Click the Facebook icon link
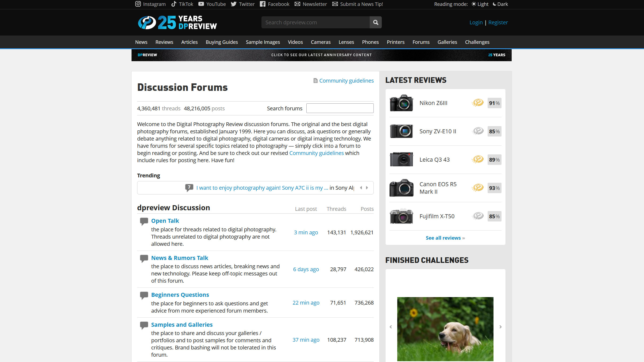Image resolution: width=644 pixels, height=362 pixels. click(263, 4)
